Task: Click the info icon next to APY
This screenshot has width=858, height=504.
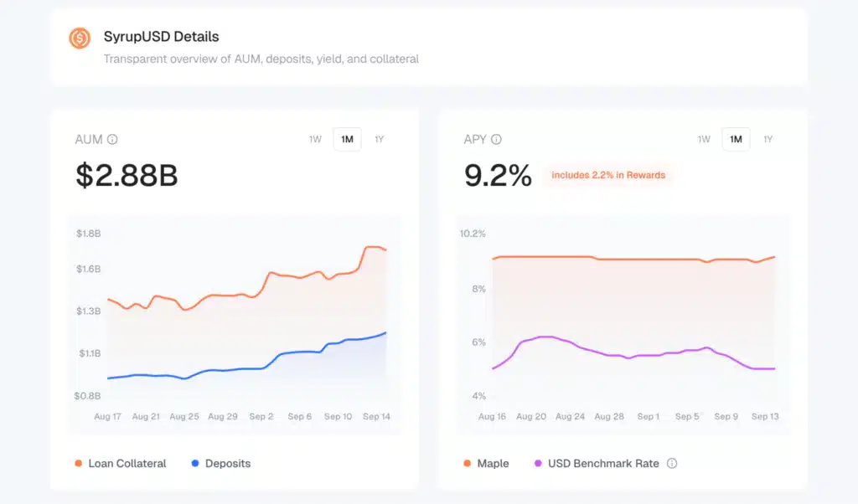Action: pos(496,140)
